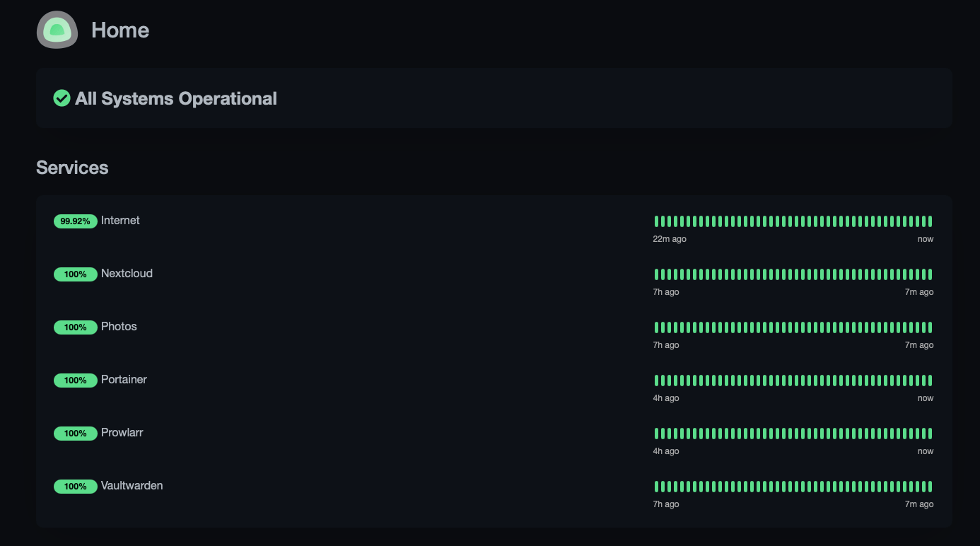Screen dimensions: 980x546
Task: Click the Vaultwarden 100% badge
Action: tap(75, 487)
